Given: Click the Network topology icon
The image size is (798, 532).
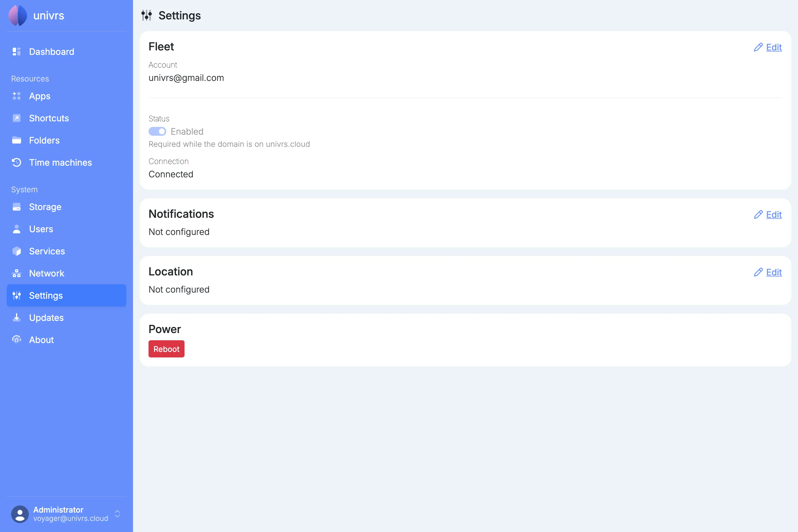Looking at the screenshot, I should point(17,273).
